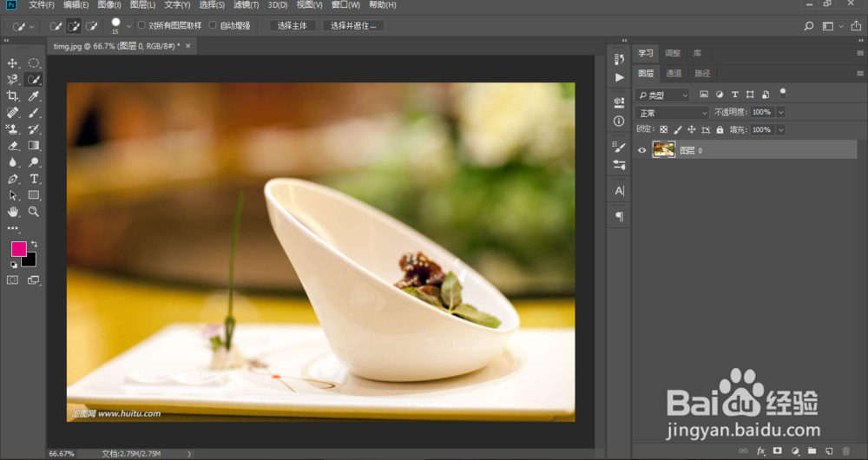Select the Hand tool
Viewport: 868px width, 460px height.
[13, 211]
